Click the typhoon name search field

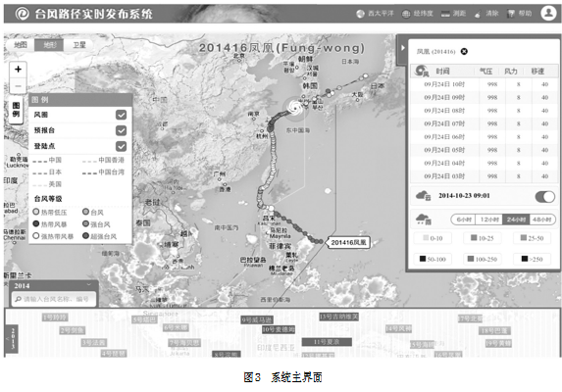54,299
